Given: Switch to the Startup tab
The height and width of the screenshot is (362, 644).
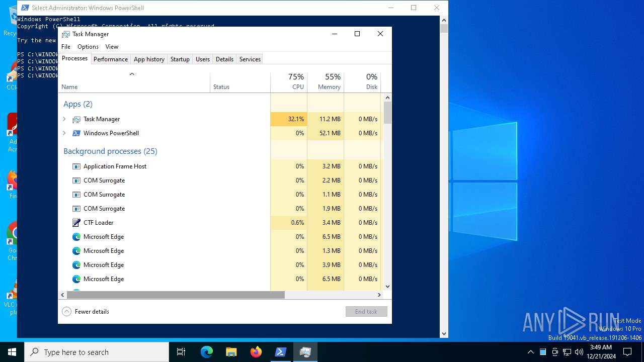Looking at the screenshot, I should (180, 59).
